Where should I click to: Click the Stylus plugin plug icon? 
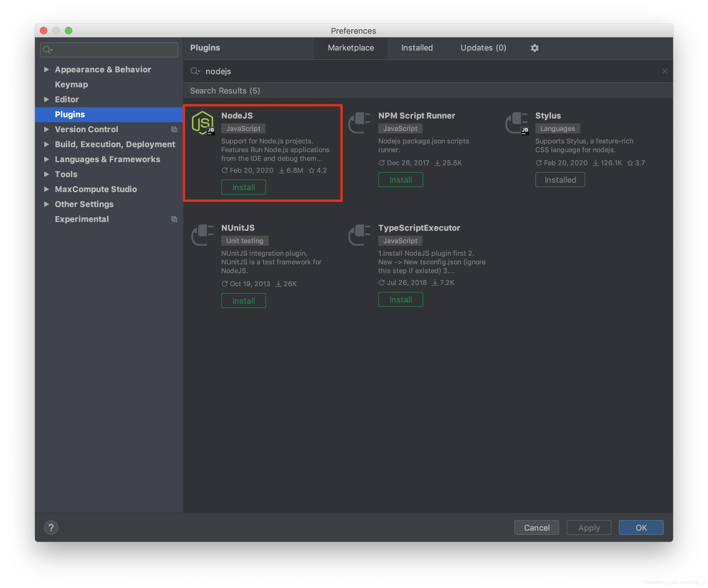(517, 123)
